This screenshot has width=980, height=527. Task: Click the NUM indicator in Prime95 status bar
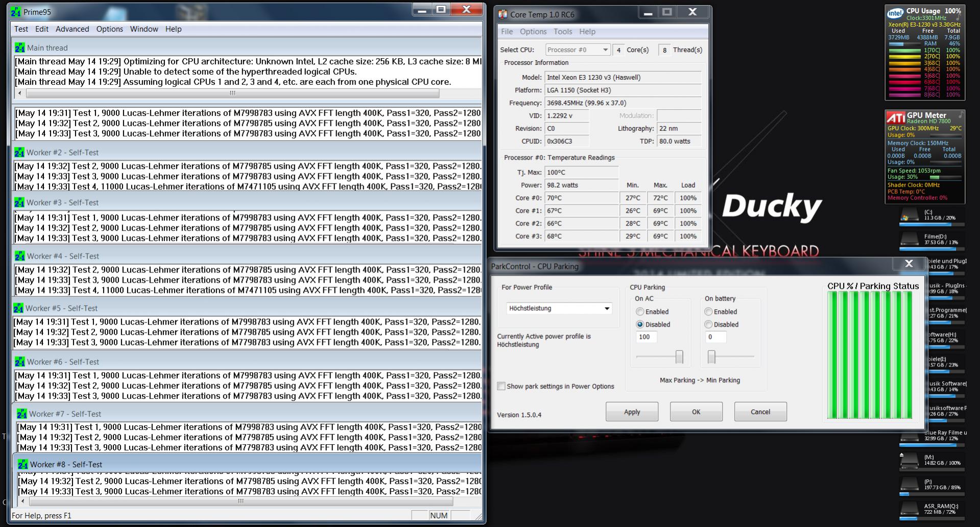coord(439,515)
